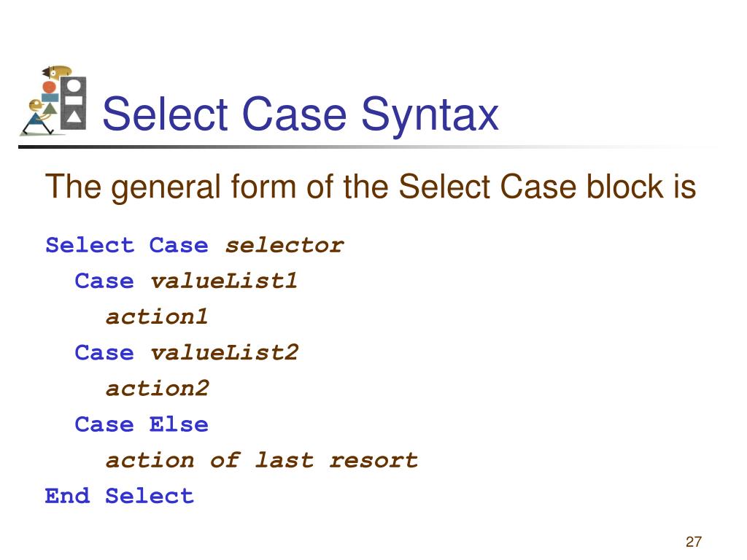Click the action2 code line
Image resolution: width=747 pixels, height=560 pixels.
[158, 389]
